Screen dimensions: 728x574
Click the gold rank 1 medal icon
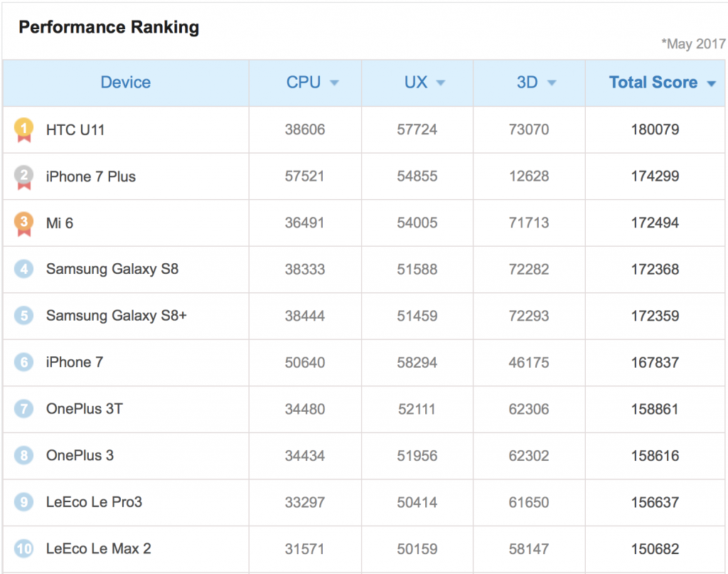coord(23,130)
